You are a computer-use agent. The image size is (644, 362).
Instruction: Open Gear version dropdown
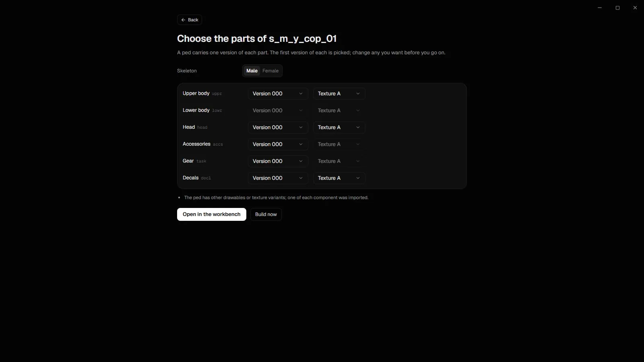point(278,161)
